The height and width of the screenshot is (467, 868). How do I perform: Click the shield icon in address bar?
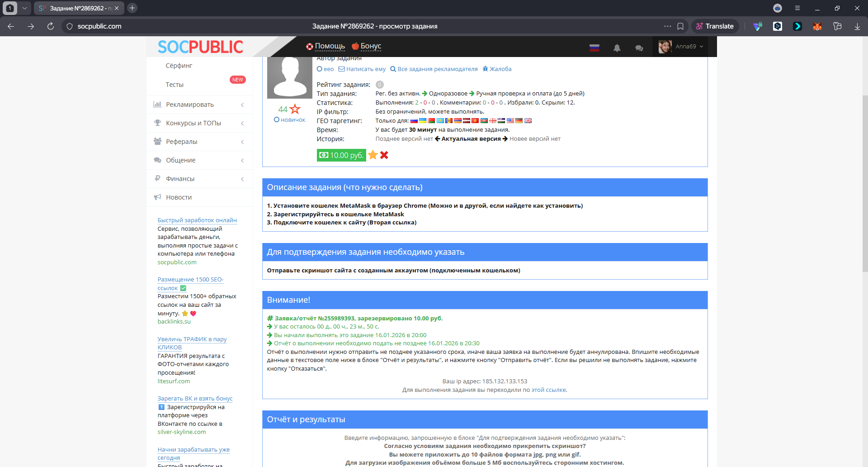(70, 26)
